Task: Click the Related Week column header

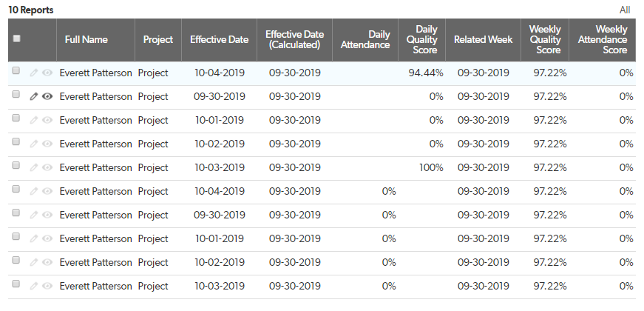Action: point(483,40)
